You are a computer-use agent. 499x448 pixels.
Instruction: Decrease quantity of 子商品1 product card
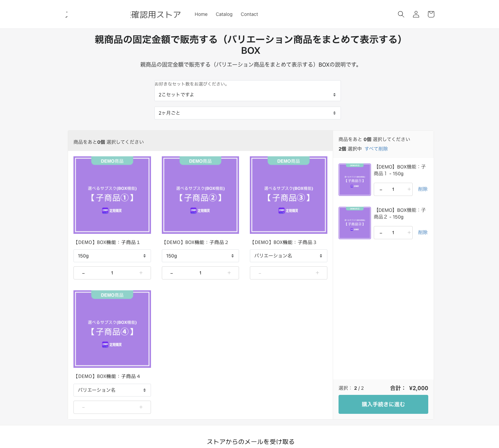tap(83, 273)
